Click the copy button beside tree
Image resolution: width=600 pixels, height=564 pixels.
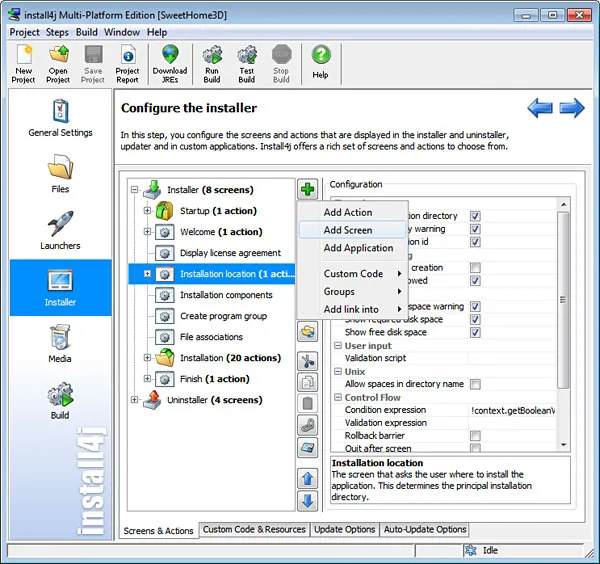click(x=307, y=382)
